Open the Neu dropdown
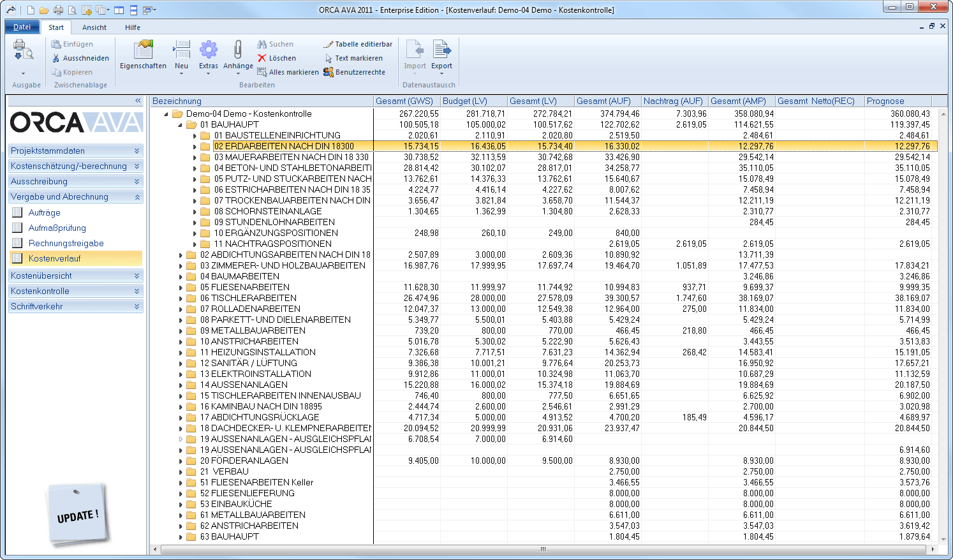This screenshot has width=953, height=560. [182, 57]
